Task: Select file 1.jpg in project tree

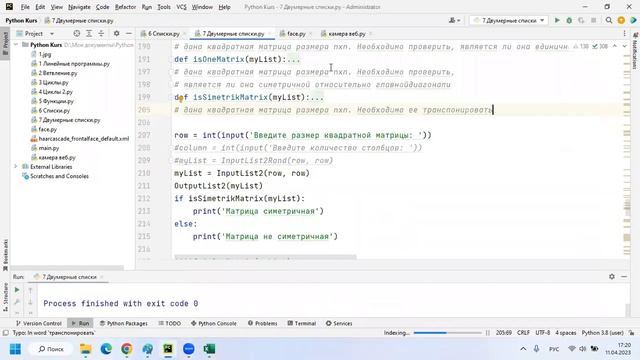Action: (41, 54)
